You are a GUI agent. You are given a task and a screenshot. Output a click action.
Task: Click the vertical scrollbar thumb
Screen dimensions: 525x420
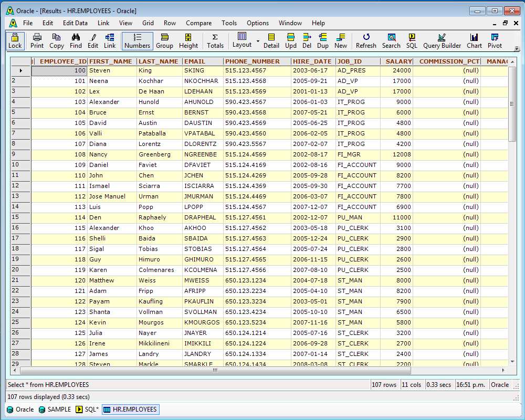tap(512, 104)
